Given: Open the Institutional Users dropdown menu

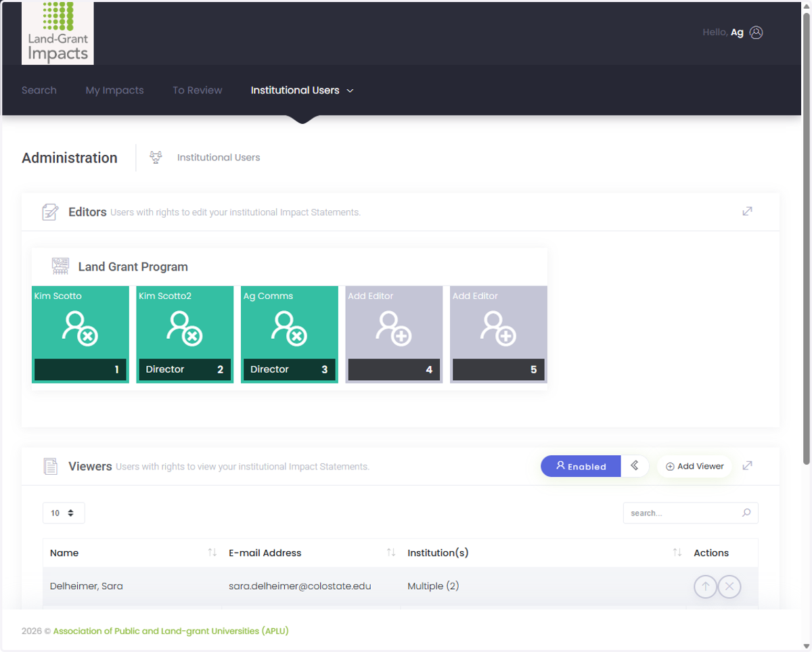Looking at the screenshot, I should point(302,90).
